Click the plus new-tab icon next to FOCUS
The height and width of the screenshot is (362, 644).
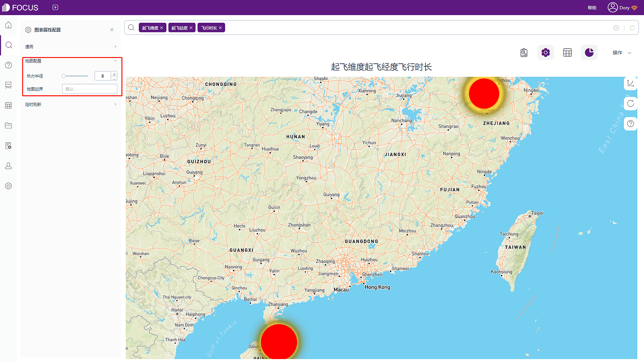pos(55,8)
